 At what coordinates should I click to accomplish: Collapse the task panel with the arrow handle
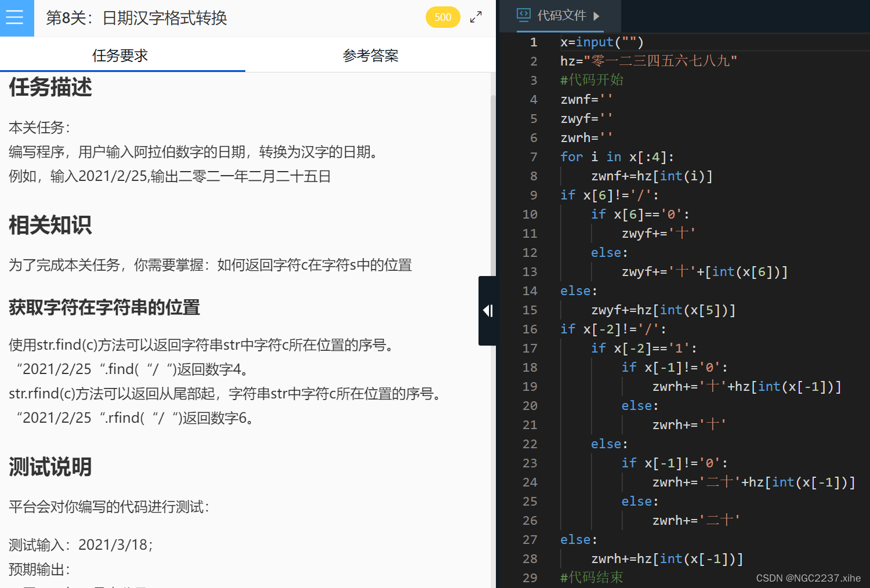(487, 310)
